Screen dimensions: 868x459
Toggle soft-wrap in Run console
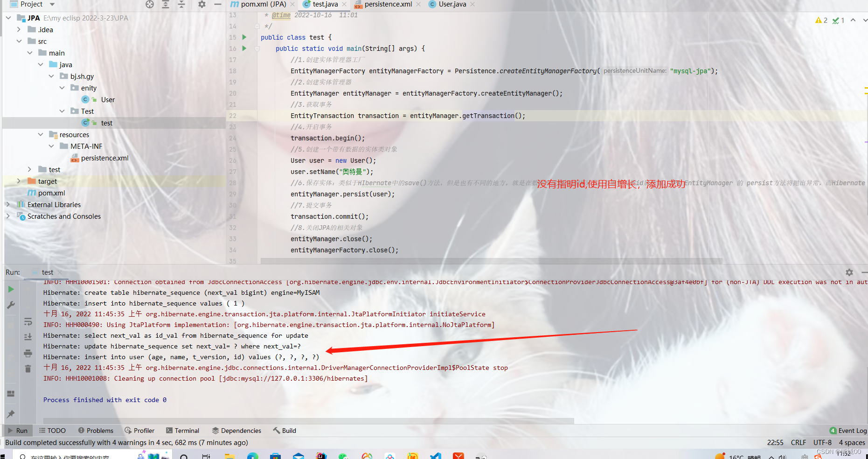point(28,321)
